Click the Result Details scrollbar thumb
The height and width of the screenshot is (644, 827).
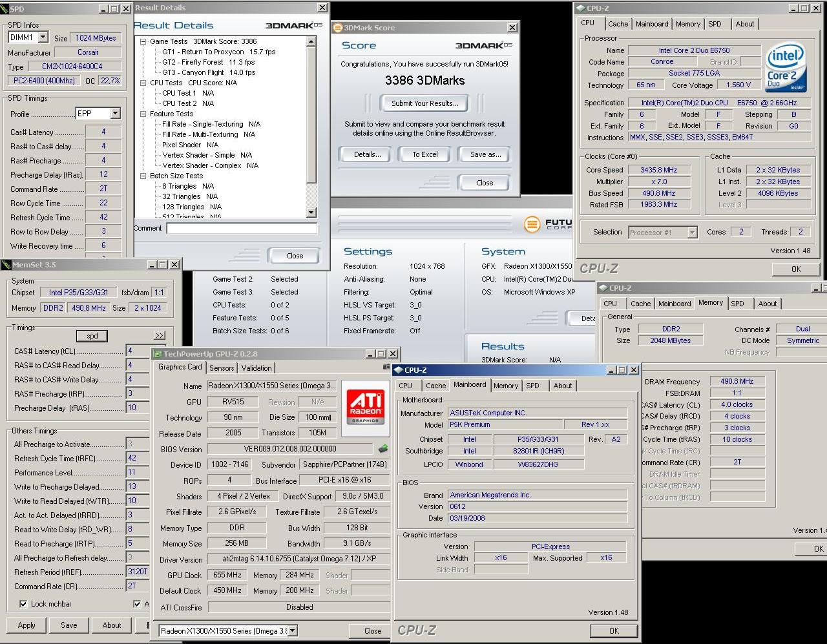pyautogui.click(x=311, y=114)
